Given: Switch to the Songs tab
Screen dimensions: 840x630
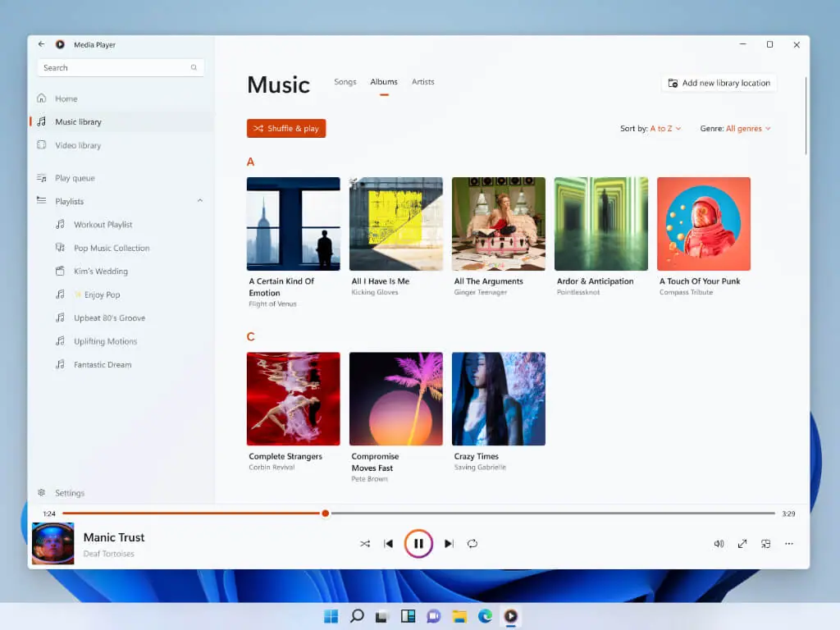Looking at the screenshot, I should coord(345,82).
